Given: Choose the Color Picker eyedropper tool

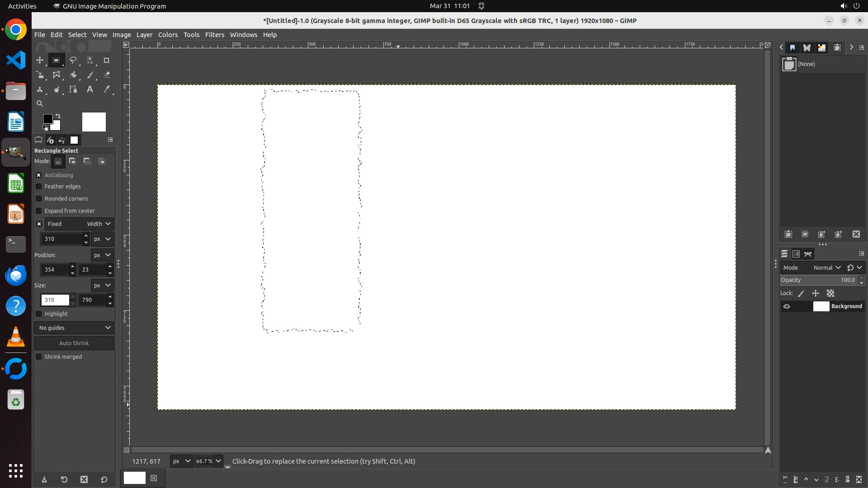Looking at the screenshot, I should [107, 89].
